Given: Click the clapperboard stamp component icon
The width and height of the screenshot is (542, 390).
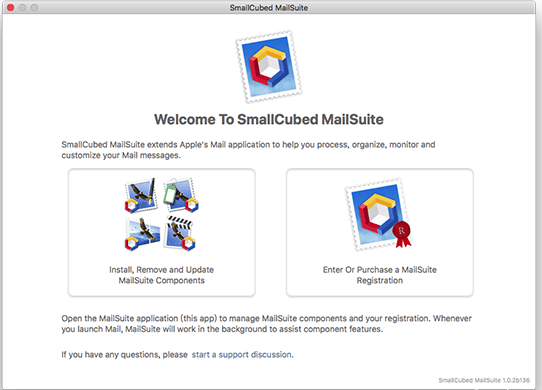Looking at the screenshot, I should tap(180, 233).
